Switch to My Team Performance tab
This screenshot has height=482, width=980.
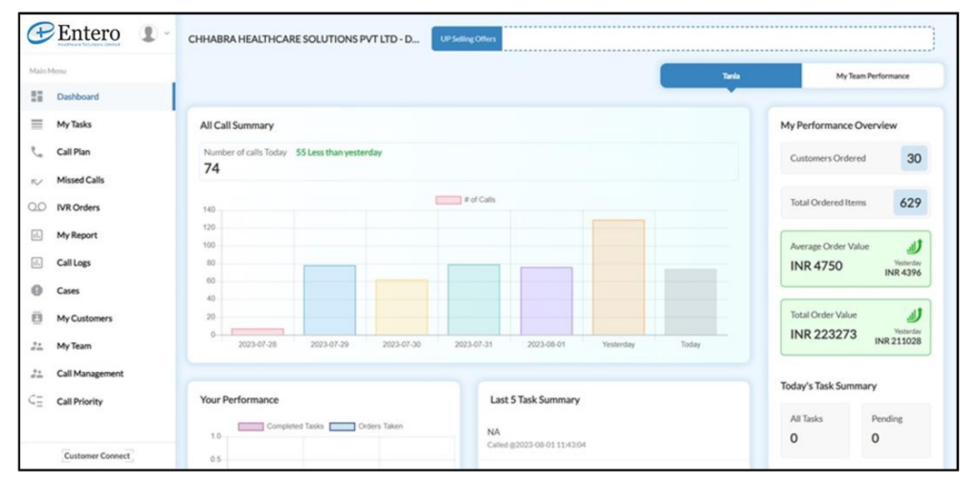(872, 76)
